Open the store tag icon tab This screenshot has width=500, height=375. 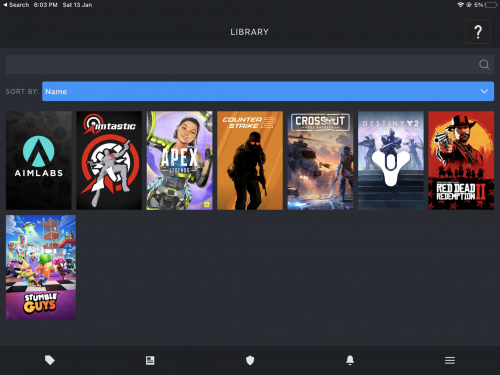50,360
